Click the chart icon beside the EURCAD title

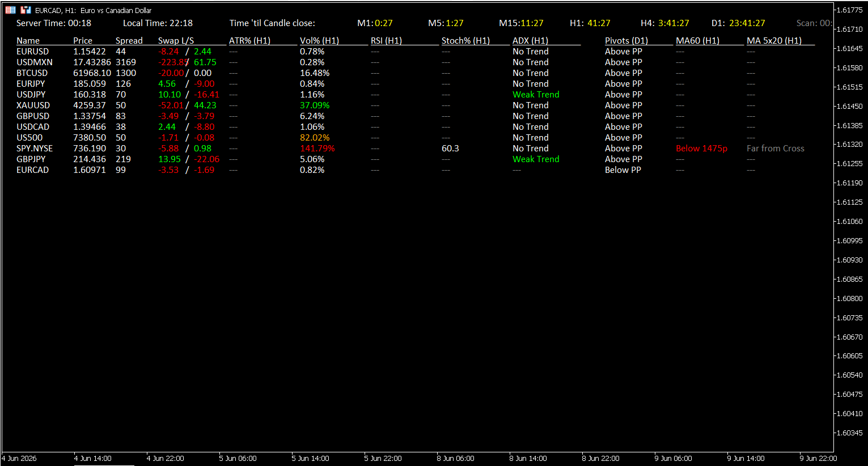tap(26, 10)
